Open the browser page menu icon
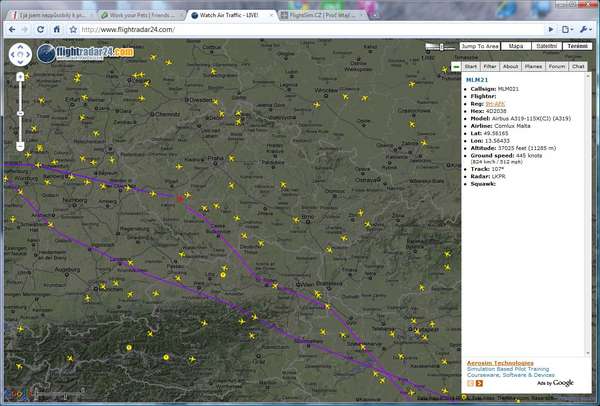The width and height of the screenshot is (600, 406). click(567, 29)
